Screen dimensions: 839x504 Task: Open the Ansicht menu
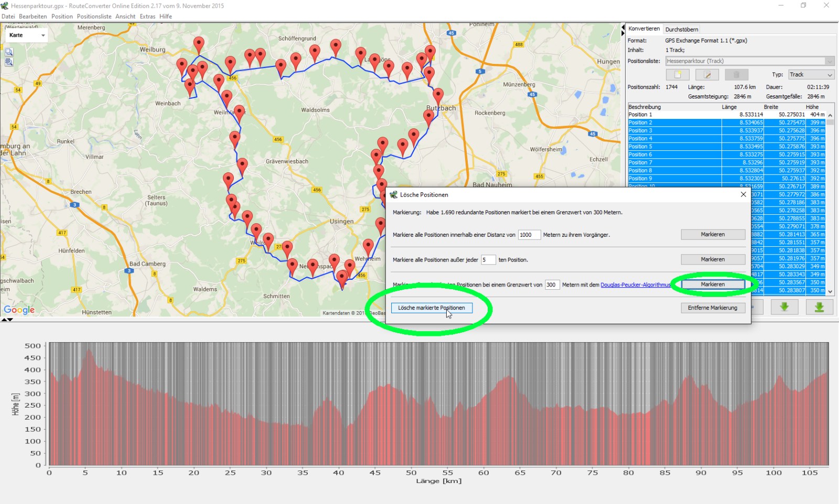click(125, 16)
